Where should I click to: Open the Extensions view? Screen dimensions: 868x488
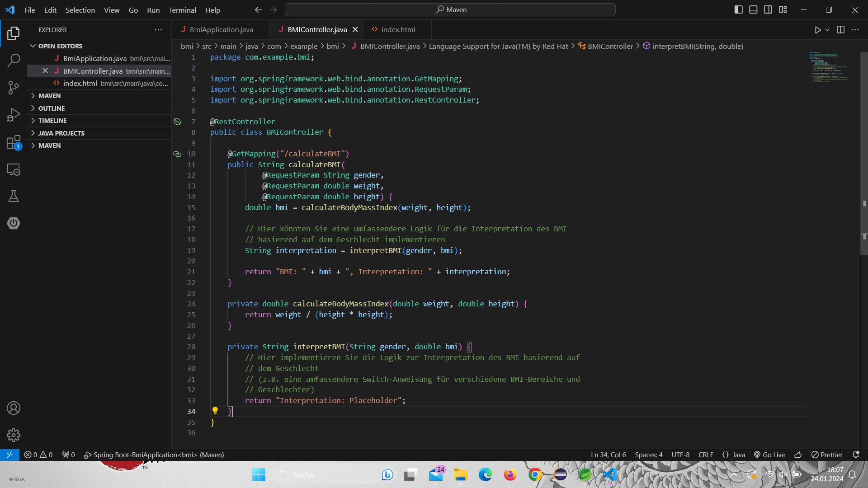point(14,142)
